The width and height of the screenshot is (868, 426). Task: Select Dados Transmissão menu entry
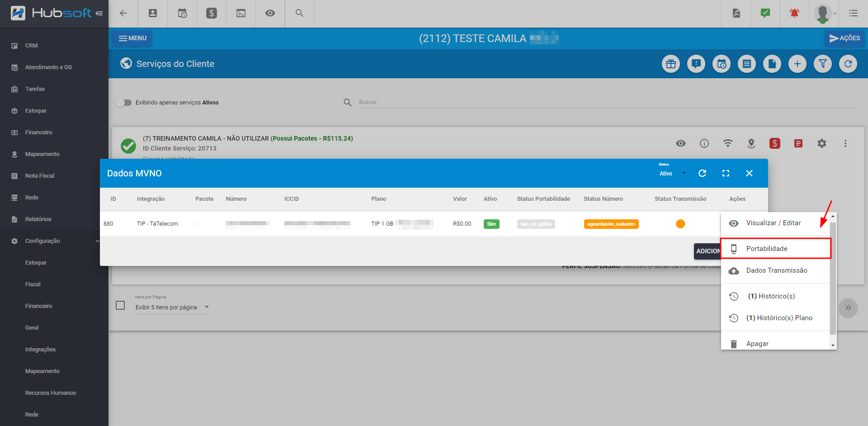click(x=775, y=270)
